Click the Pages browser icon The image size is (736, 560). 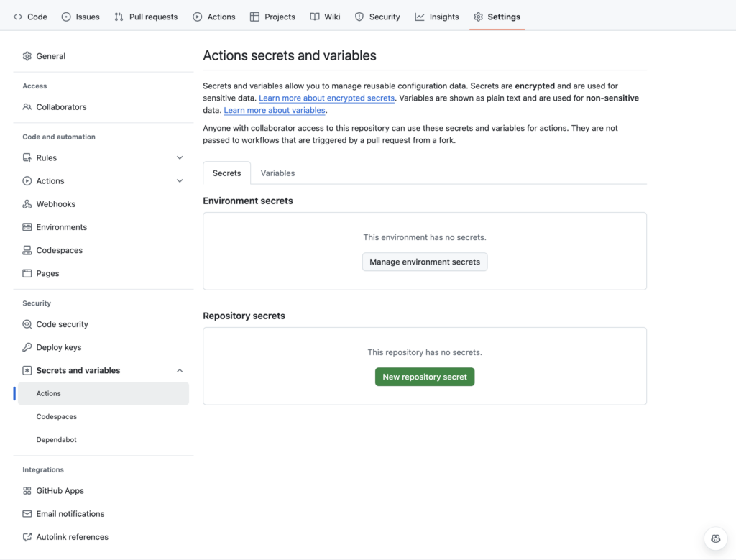27,273
